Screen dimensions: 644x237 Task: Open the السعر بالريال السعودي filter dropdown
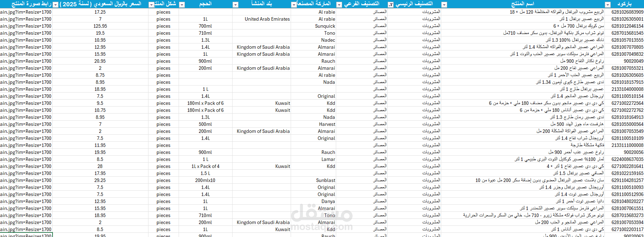tap(55, 5)
